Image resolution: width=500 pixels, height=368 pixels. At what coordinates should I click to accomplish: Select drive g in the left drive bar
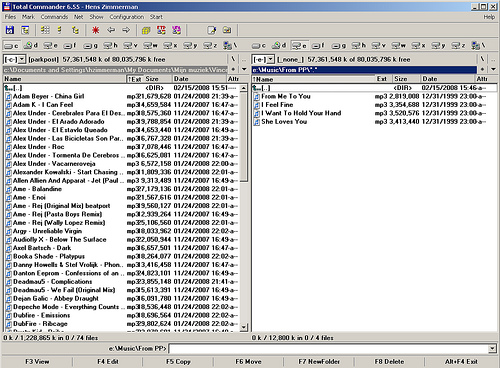click(90, 45)
